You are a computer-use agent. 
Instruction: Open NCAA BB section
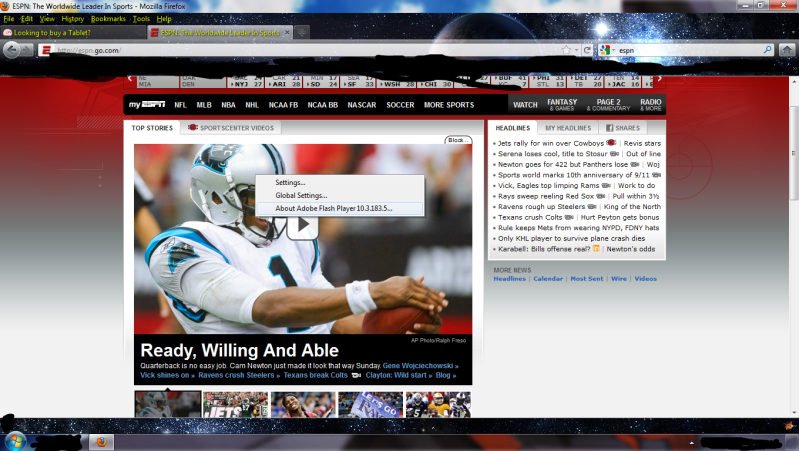[x=323, y=105]
